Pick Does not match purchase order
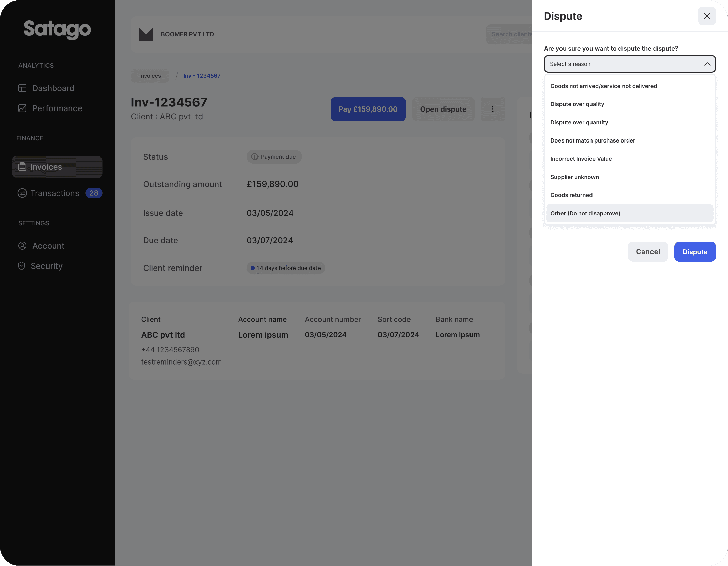 click(x=593, y=140)
